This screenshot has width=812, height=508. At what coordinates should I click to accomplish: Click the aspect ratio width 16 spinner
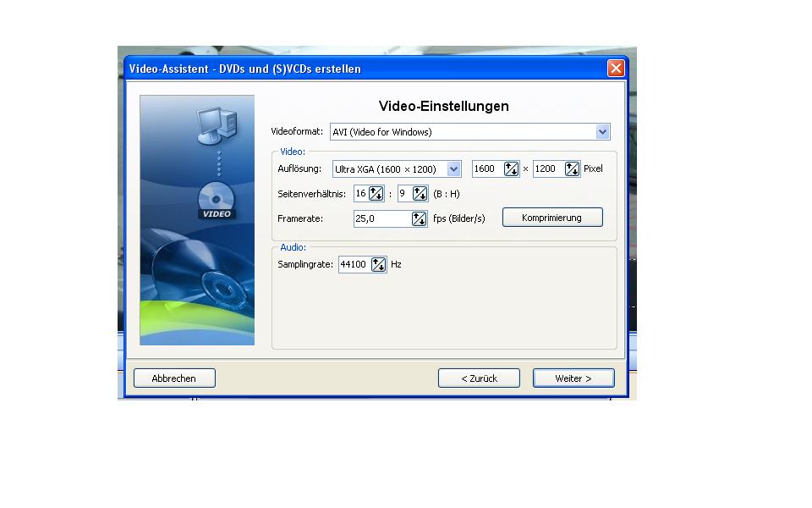coord(376,194)
